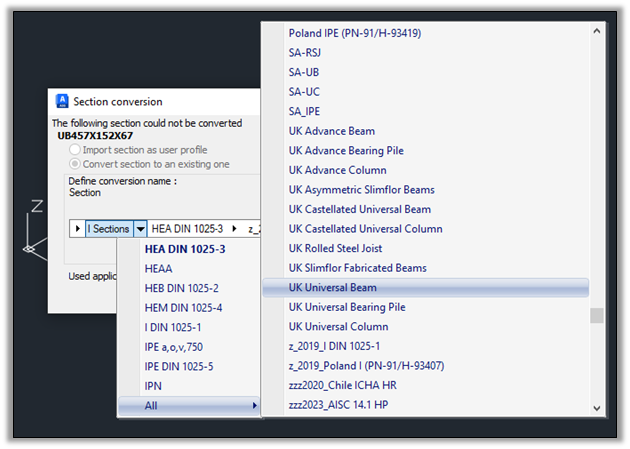Click the I Sections breadcrumb segment

(109, 229)
